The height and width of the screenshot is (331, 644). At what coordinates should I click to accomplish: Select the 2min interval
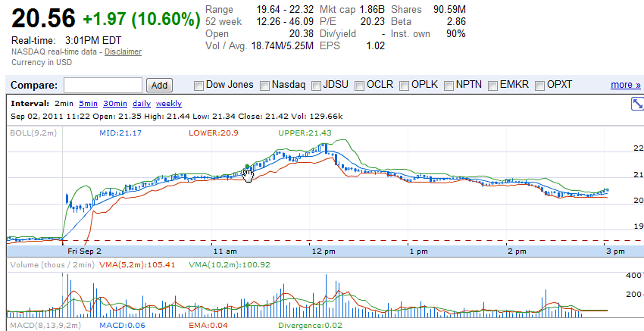[x=64, y=104]
